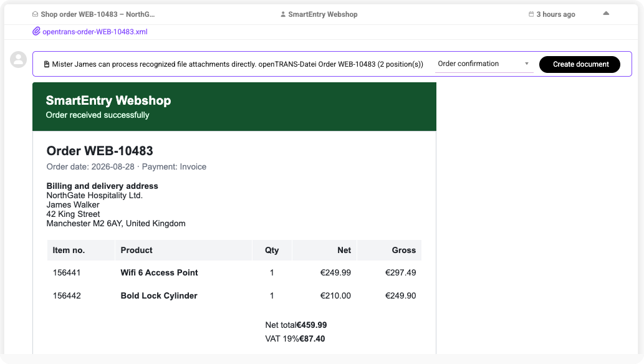
Task: Click NorthGate Hospitality Ltd. text
Action: [x=95, y=196]
